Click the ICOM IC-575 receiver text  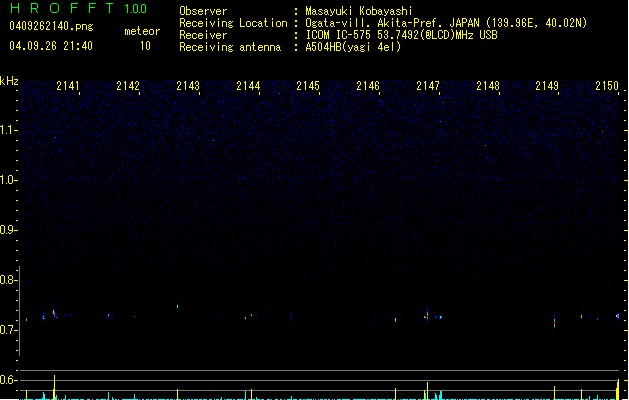point(401,35)
